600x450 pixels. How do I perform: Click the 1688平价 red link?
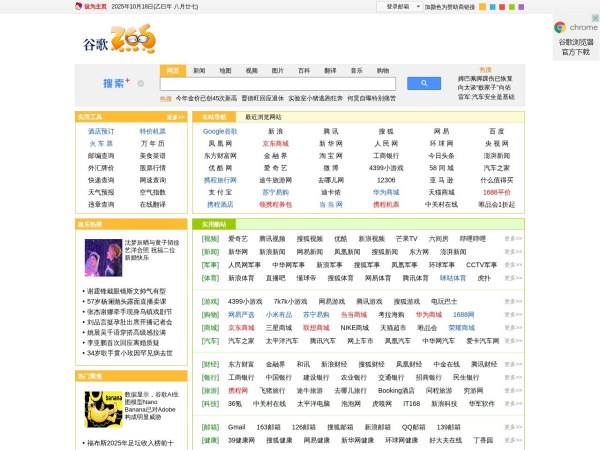click(x=496, y=192)
